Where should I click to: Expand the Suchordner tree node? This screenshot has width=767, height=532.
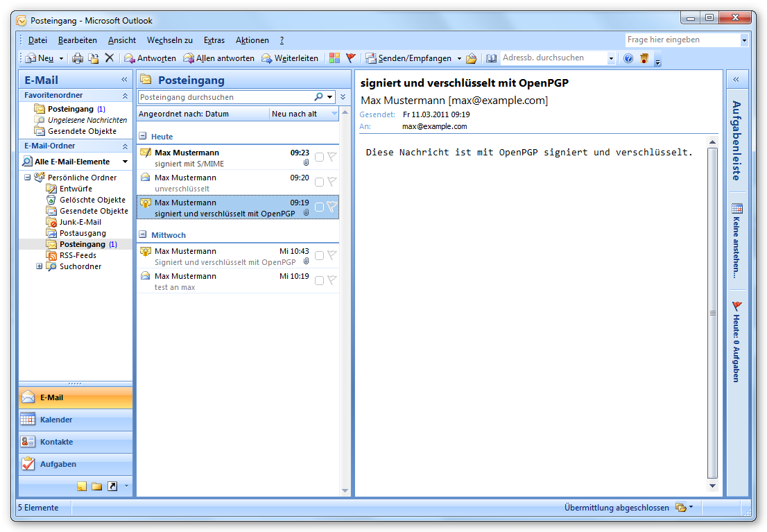pos(40,266)
